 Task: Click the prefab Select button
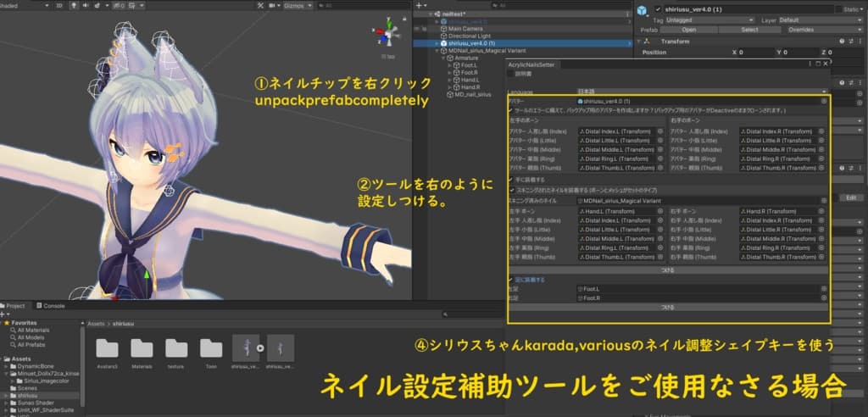pos(749,29)
